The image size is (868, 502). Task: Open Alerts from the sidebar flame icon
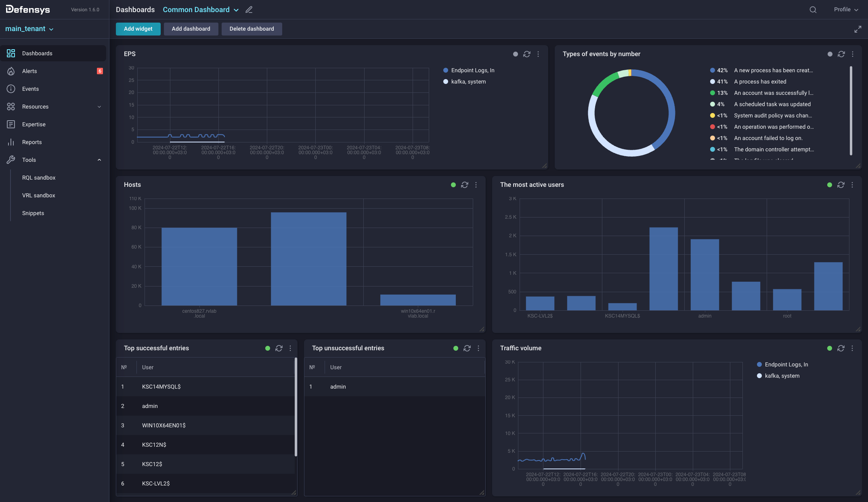coord(11,71)
